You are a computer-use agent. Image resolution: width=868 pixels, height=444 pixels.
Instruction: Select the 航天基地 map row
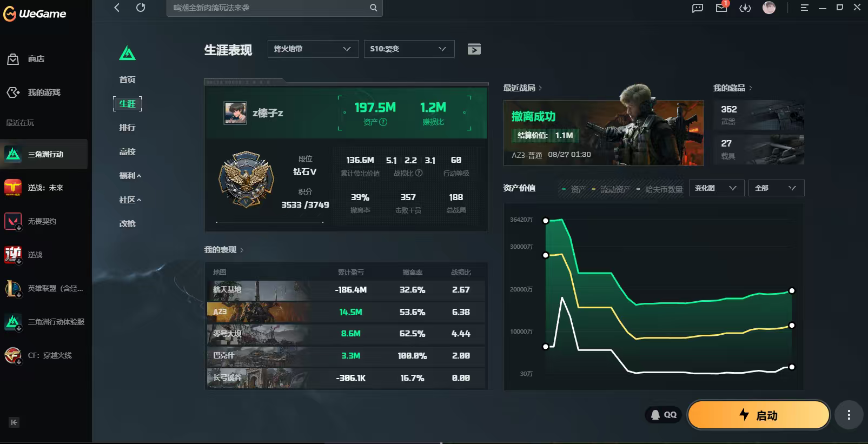[x=346, y=290]
